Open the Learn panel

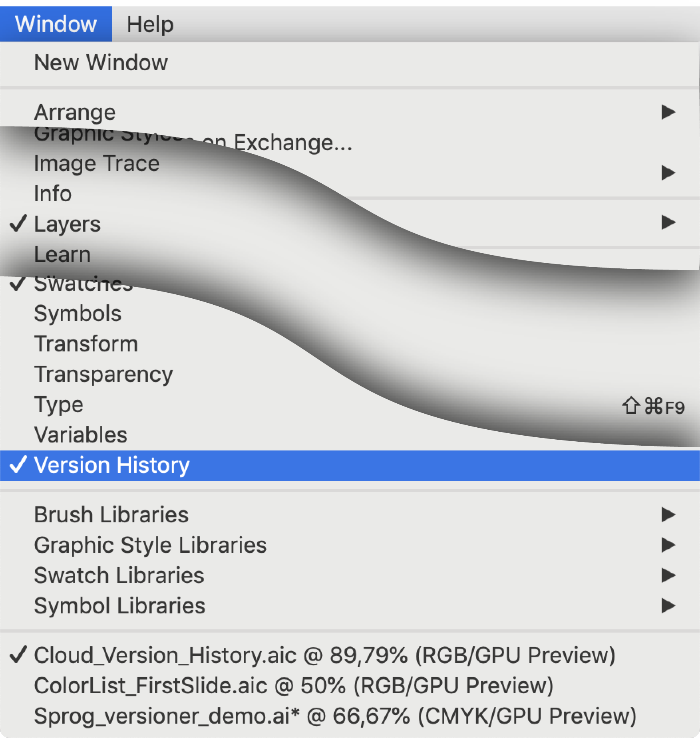(x=62, y=254)
